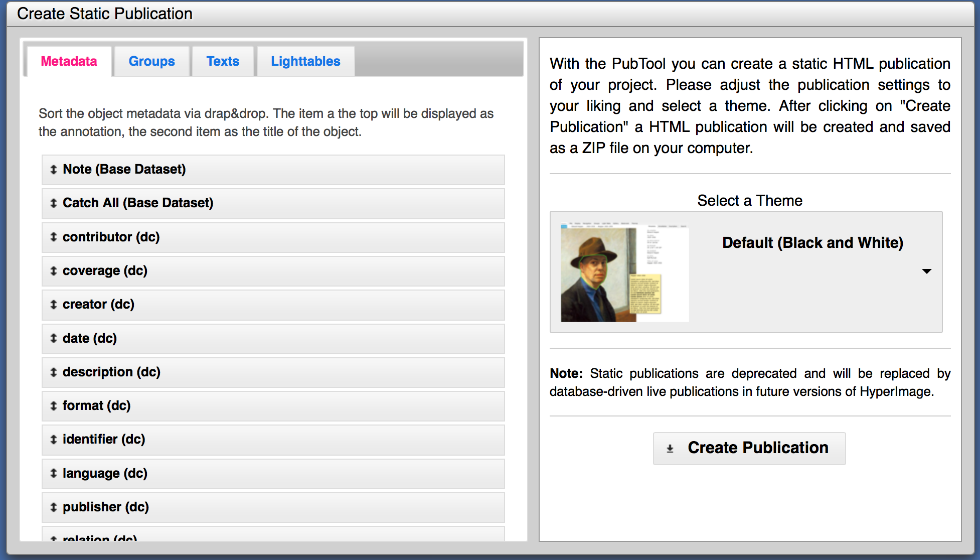This screenshot has height=560, width=980.
Task: Click the drag handle for date (dc)
Action: click(54, 338)
